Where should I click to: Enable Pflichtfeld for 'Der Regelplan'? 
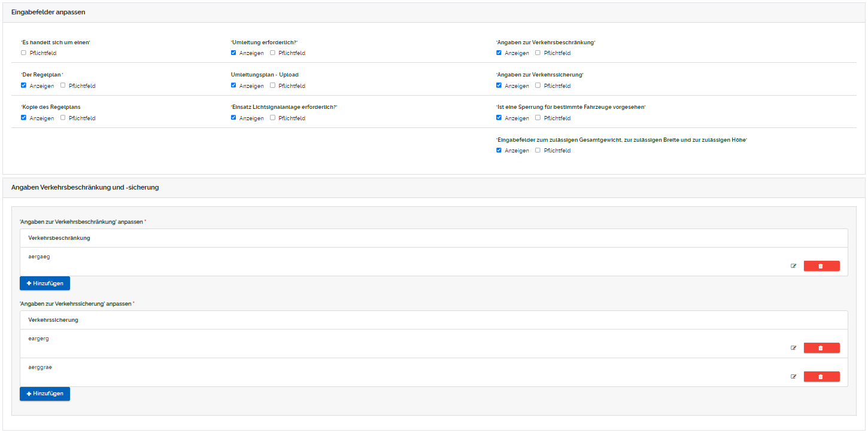(63, 86)
